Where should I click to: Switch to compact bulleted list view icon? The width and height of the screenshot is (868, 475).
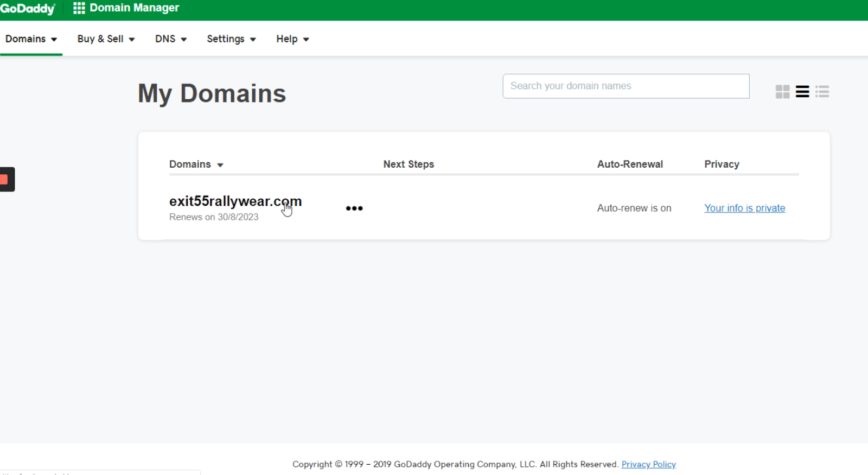[822, 92]
